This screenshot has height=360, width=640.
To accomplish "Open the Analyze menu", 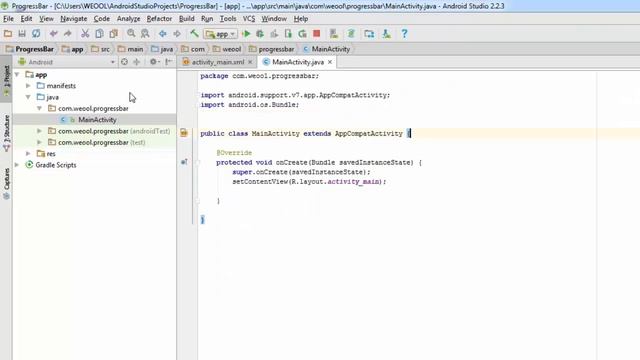I will [x=129, y=19].
